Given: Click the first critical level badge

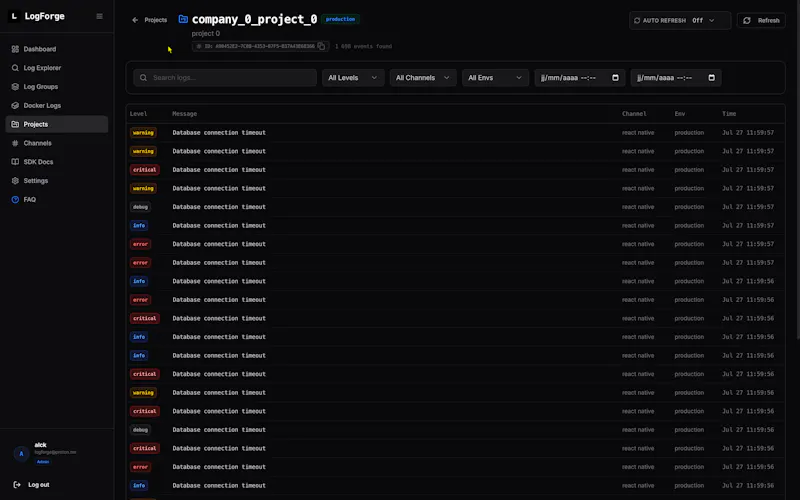Looking at the screenshot, I should point(145,170).
